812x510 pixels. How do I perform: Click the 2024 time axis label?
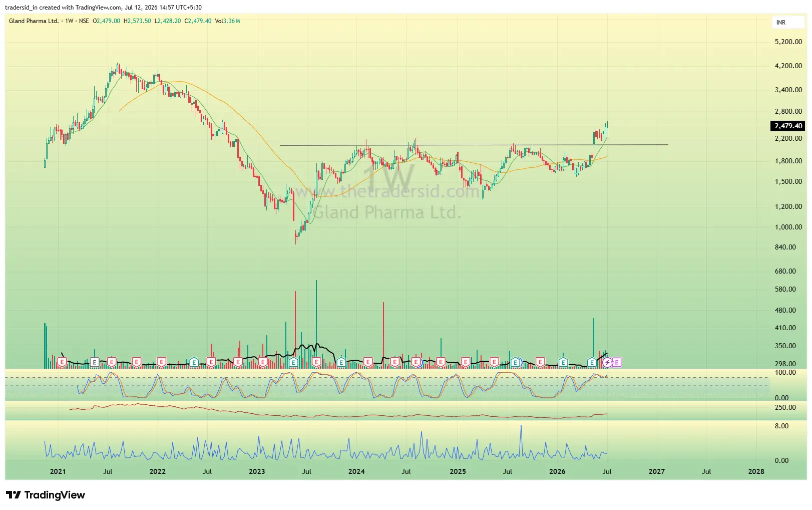pos(356,471)
